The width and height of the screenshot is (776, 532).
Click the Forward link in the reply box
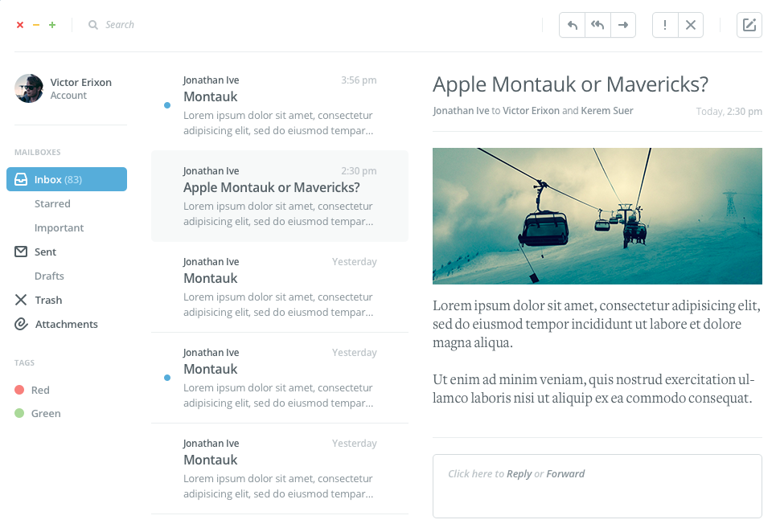click(565, 474)
